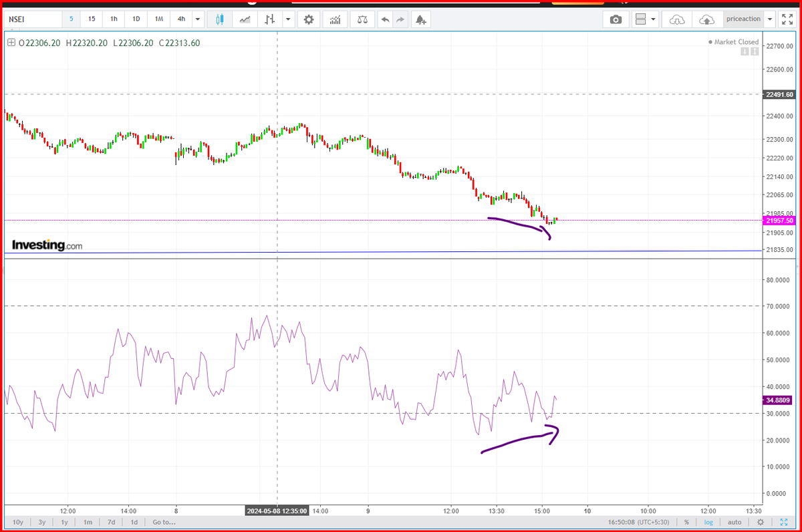Switch to the area chart style icon
Image resolution: width=802 pixels, height=532 pixels.
245,19
